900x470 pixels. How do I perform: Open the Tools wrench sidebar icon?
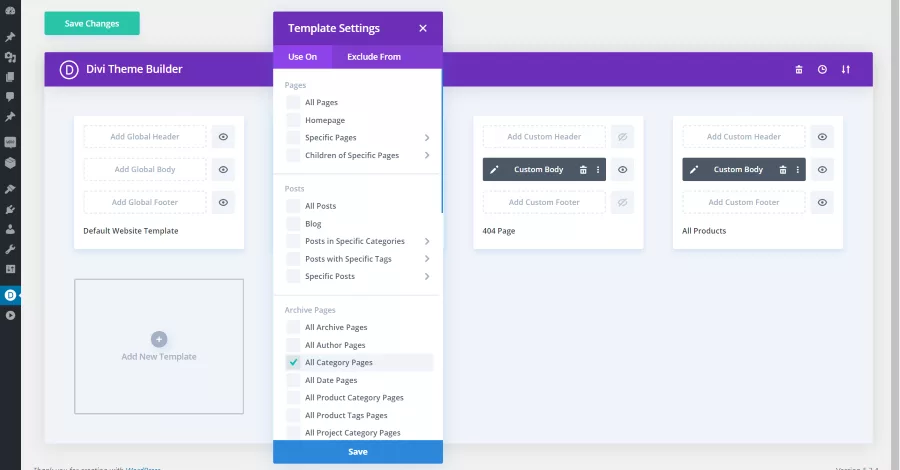(x=10, y=249)
